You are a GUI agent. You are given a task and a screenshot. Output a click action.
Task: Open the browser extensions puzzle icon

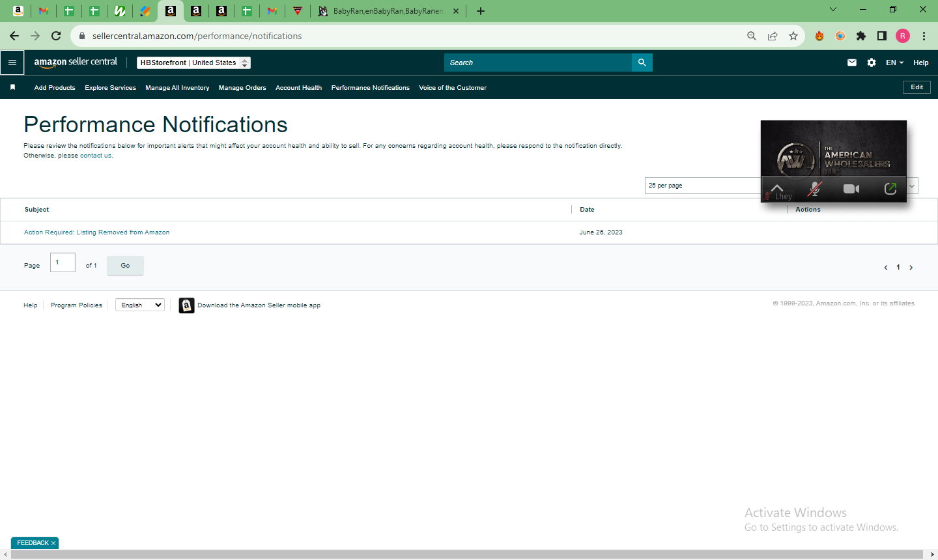[861, 36]
